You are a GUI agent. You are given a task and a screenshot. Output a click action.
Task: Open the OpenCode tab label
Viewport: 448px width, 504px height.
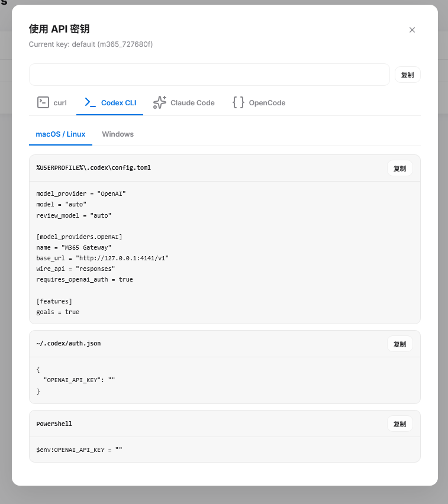pos(267,103)
